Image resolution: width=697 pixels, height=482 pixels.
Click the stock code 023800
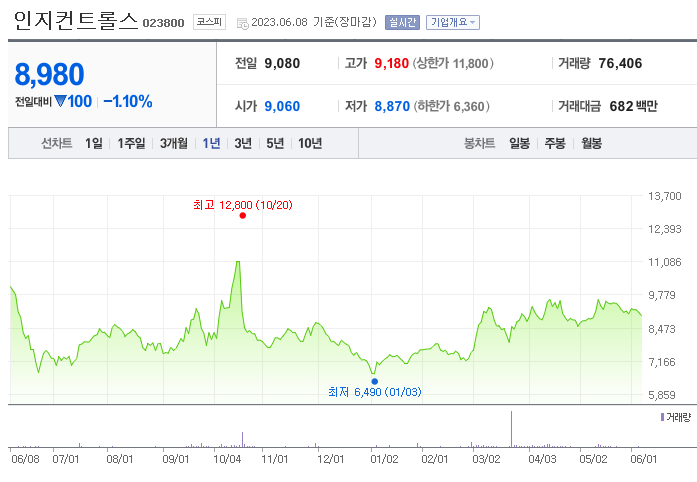(163, 23)
